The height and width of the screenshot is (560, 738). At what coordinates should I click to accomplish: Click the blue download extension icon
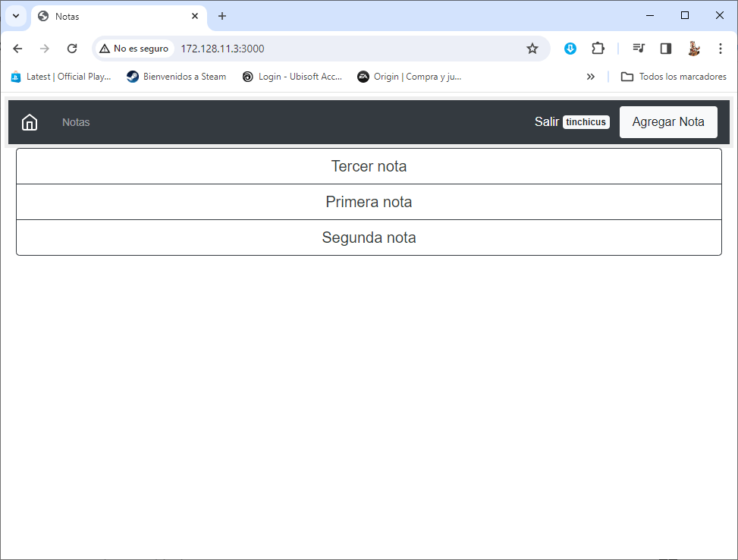(570, 49)
